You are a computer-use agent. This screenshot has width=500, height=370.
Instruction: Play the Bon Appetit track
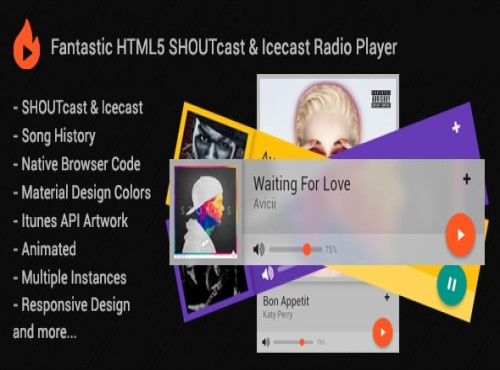coord(382,332)
